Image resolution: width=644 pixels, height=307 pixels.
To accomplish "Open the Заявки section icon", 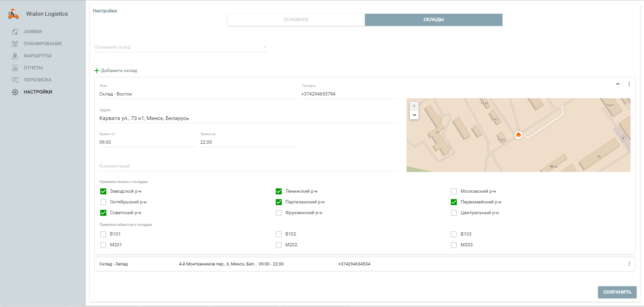I will click(15, 32).
